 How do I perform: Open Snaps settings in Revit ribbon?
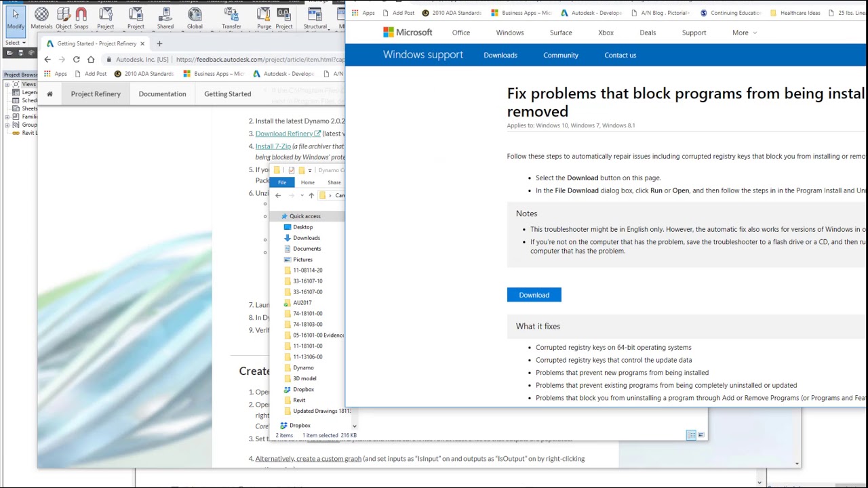pos(81,18)
